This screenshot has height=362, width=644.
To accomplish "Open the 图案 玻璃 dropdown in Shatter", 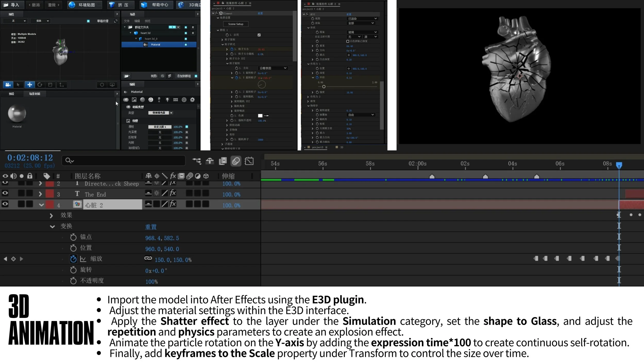I will 362,32.
